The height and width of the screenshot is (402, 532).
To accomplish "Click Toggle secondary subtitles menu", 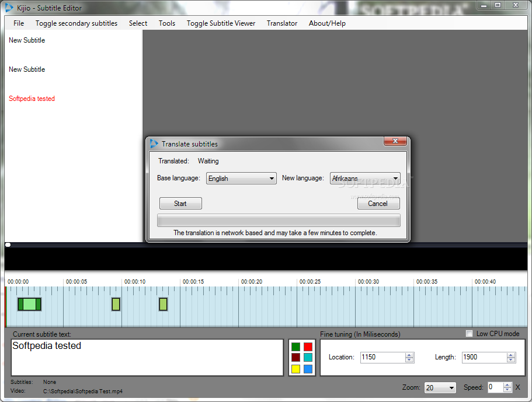I will pyautogui.click(x=77, y=23).
